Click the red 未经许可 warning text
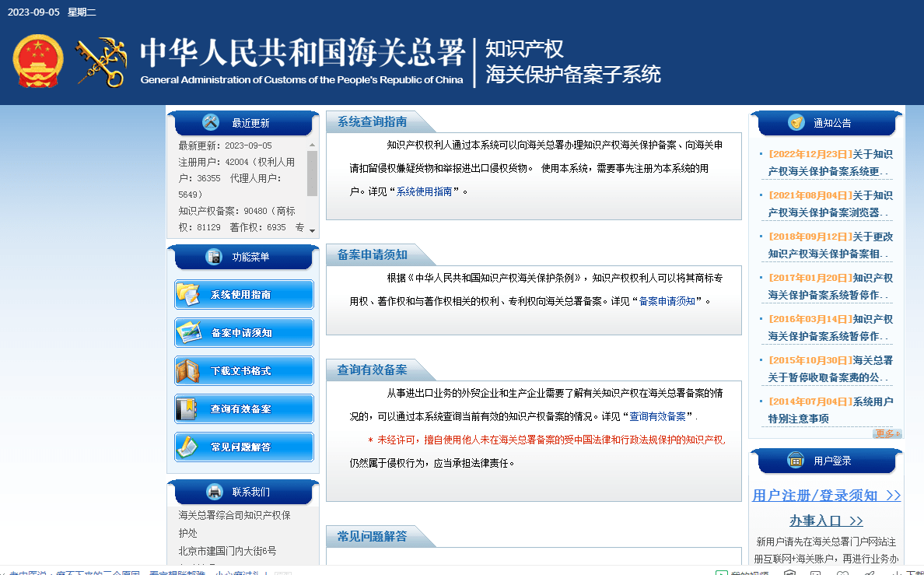Image resolution: width=924 pixels, height=575 pixels. pos(547,440)
